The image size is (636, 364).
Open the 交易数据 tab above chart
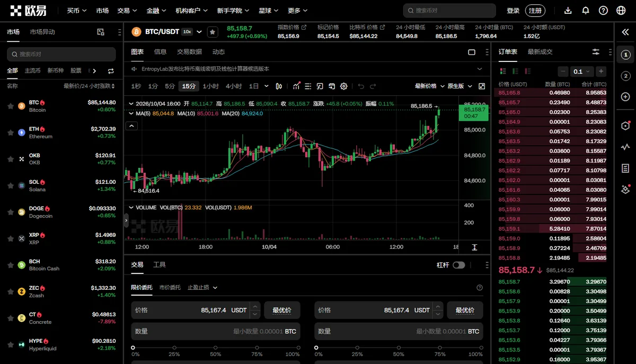tap(189, 52)
